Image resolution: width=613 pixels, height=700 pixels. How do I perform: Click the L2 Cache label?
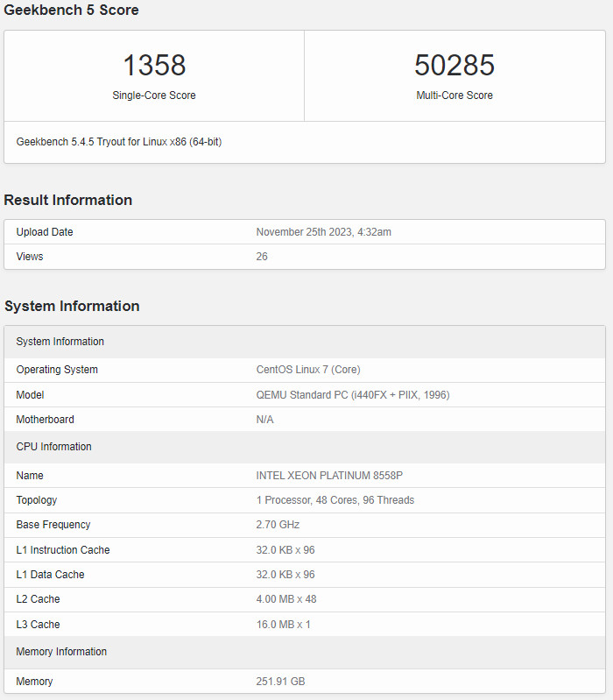click(38, 599)
